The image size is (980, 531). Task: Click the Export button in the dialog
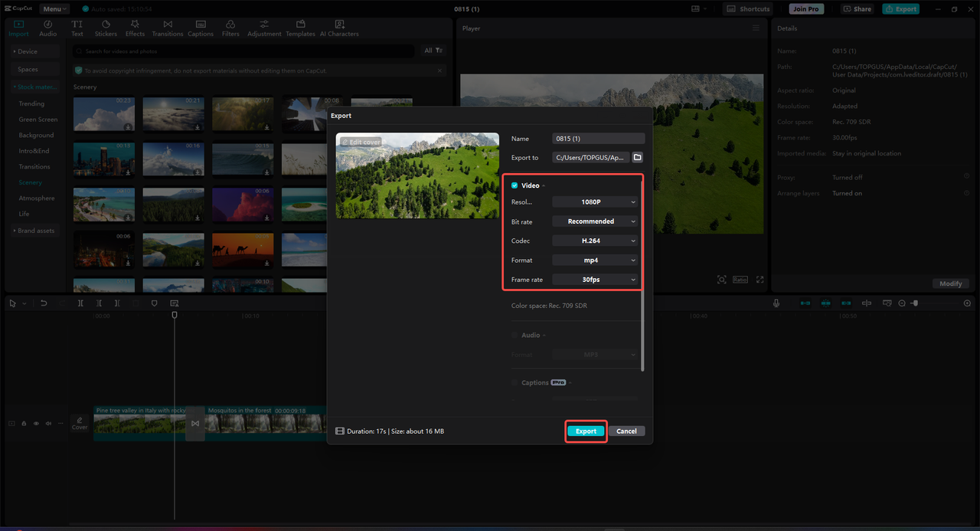586,431
